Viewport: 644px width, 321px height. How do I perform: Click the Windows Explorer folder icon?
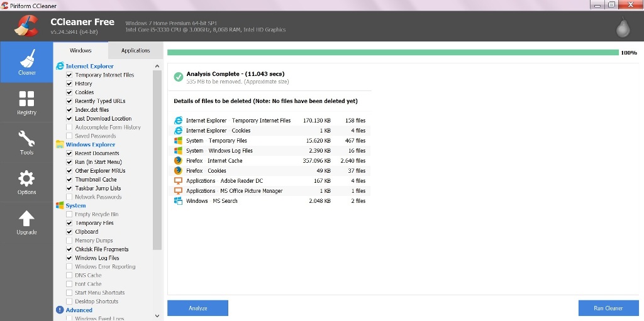[60, 144]
